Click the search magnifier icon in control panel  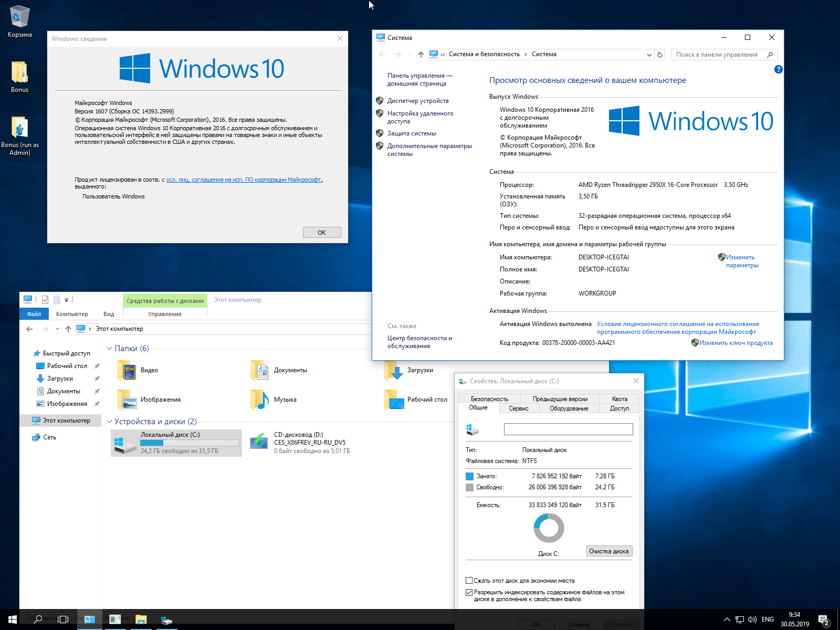click(770, 55)
